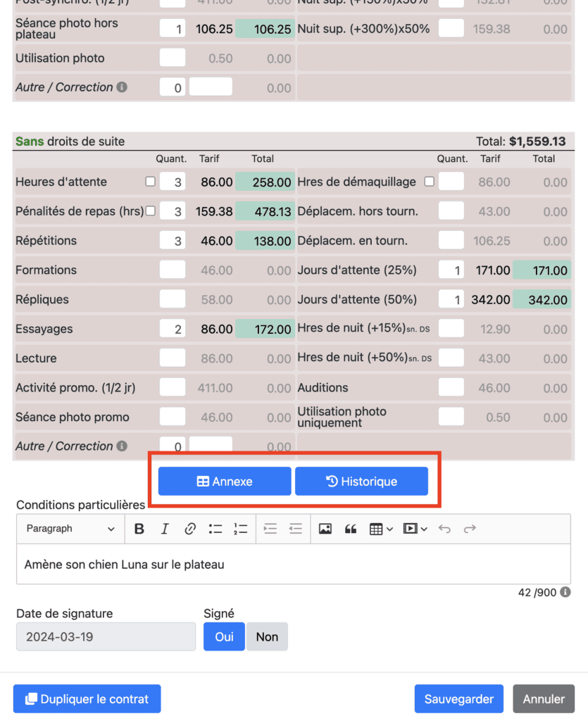Click the info icon beside character count
This screenshot has height=721, width=588.
[565, 592]
